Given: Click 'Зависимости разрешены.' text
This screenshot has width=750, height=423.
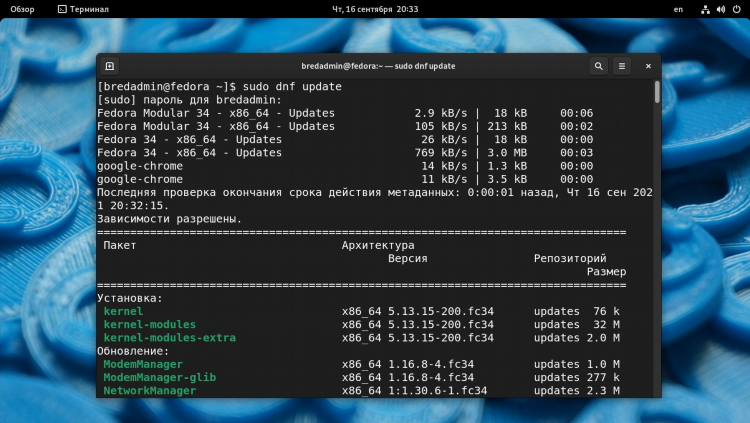Looking at the screenshot, I should point(170,219).
